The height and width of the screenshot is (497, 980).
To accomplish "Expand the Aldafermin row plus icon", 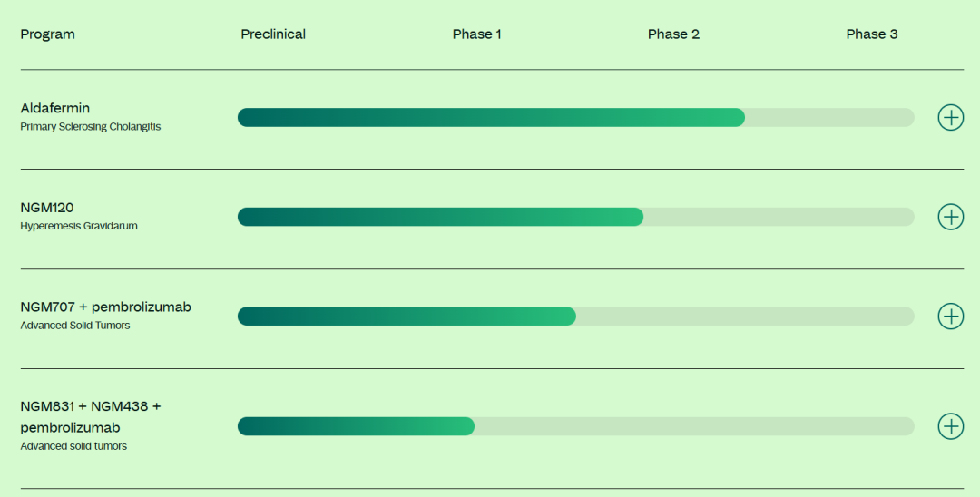I will pyautogui.click(x=950, y=118).
